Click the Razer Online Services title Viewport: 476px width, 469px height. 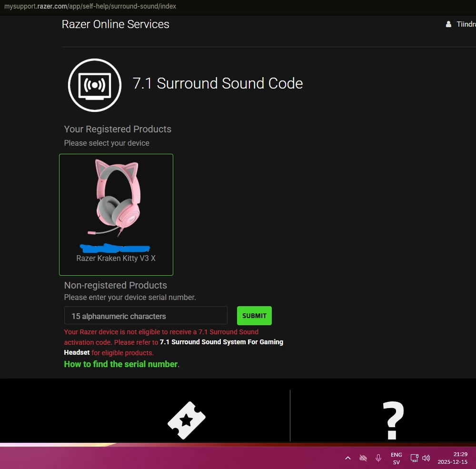[x=115, y=24]
